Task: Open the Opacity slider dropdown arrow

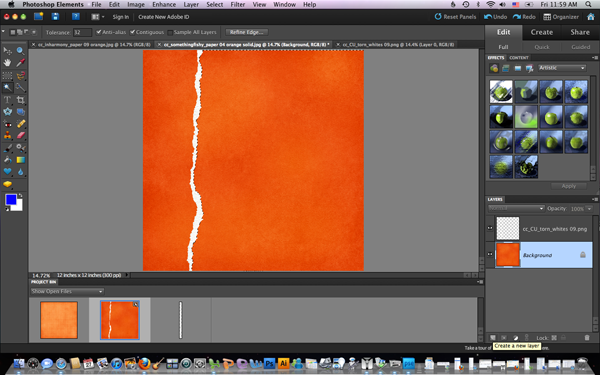Action: [x=589, y=209]
